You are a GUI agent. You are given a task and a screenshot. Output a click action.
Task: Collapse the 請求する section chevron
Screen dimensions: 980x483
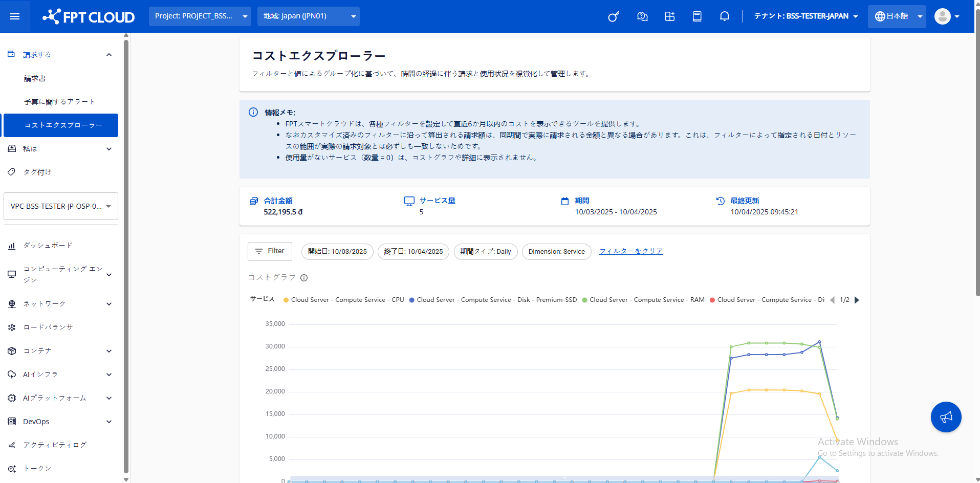tap(109, 55)
